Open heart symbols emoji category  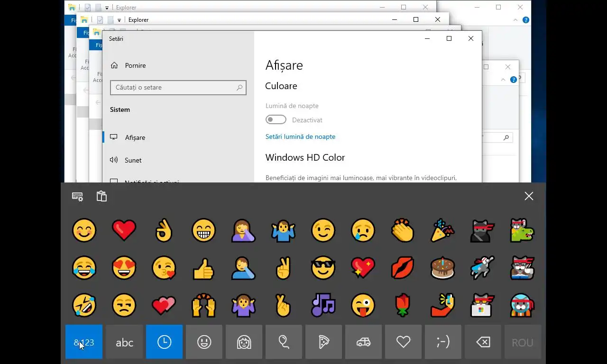pos(403,342)
